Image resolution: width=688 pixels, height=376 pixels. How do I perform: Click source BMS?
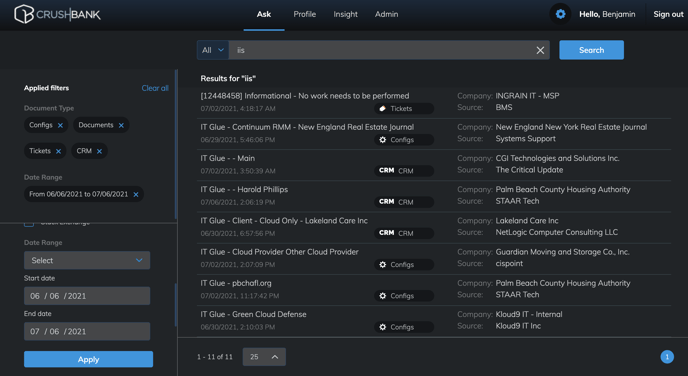click(x=504, y=107)
